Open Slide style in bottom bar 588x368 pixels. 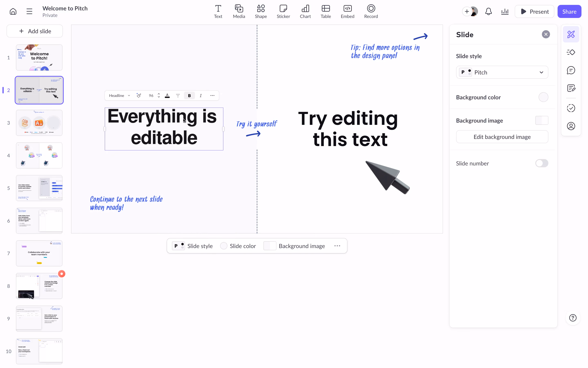tap(192, 246)
